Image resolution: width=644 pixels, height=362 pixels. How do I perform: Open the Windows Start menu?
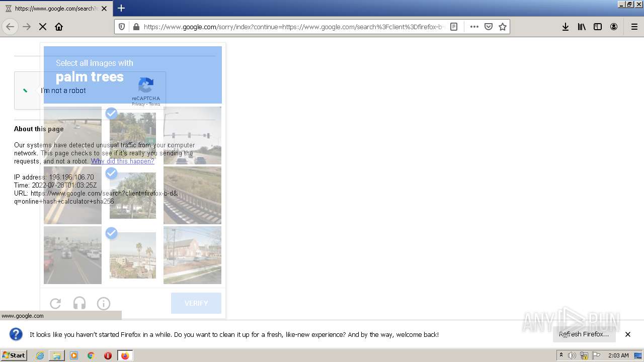click(x=14, y=355)
